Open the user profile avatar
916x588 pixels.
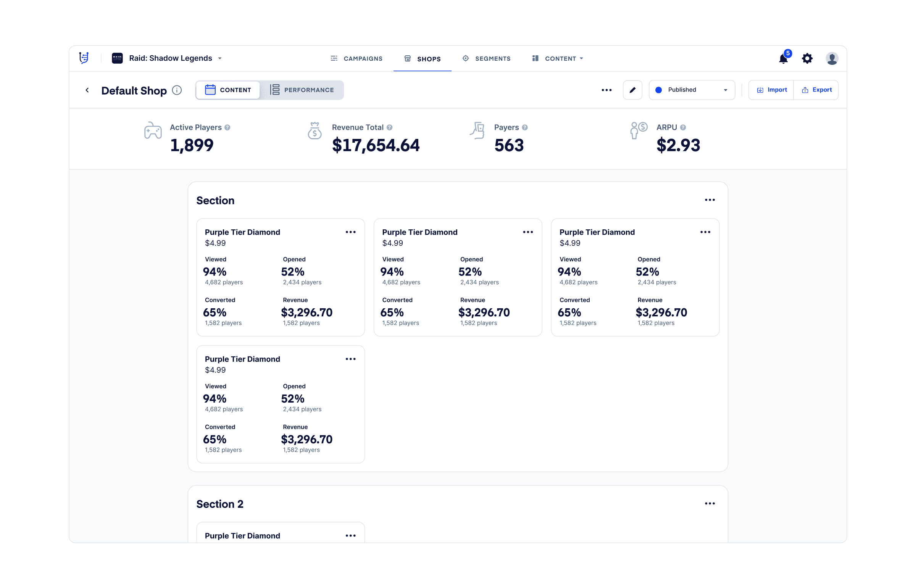pos(832,58)
